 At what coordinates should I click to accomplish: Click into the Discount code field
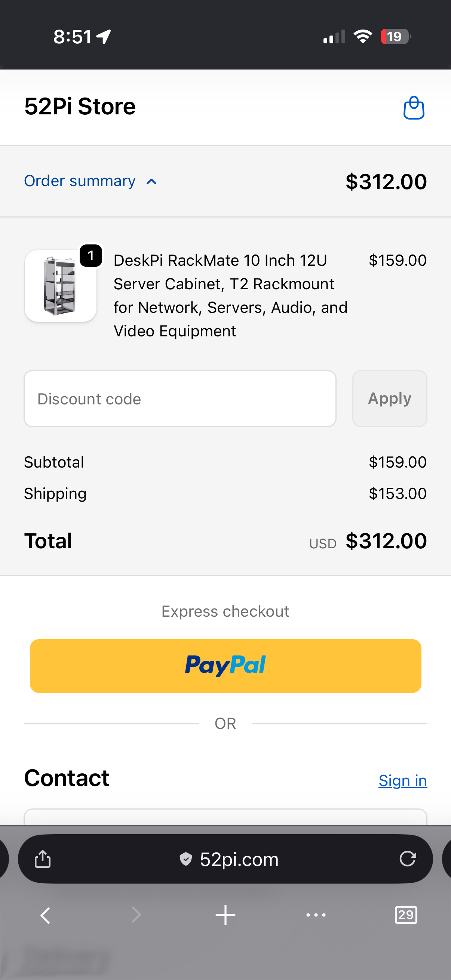point(180,399)
